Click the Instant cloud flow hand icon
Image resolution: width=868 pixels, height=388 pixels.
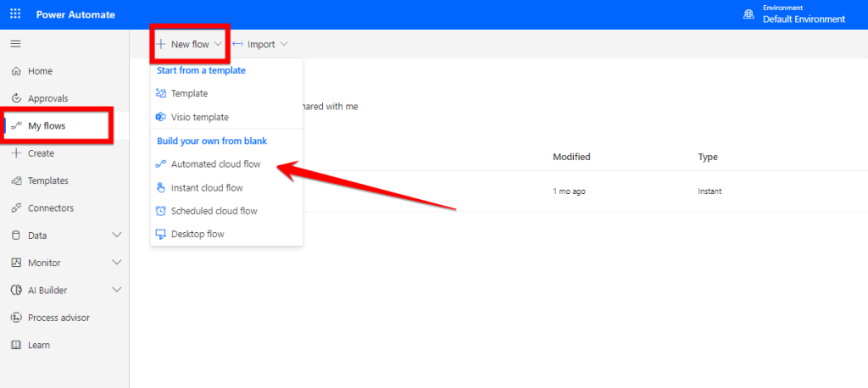[161, 187]
